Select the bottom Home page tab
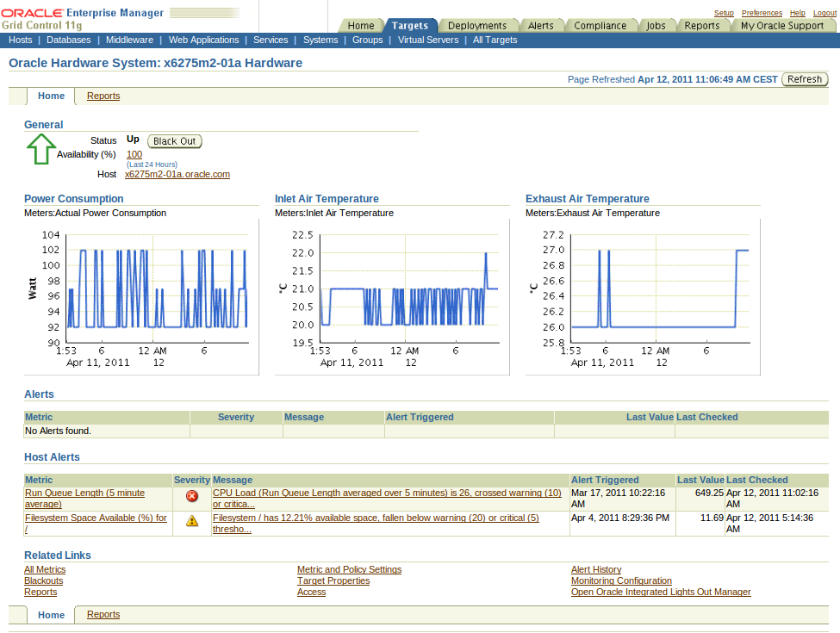Viewport: 840px width, 633px height. tap(51, 615)
